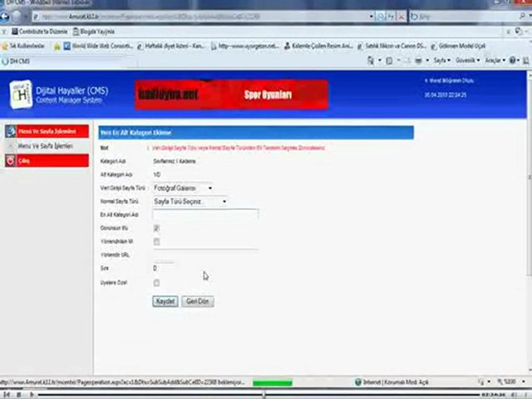Click the Internet zone globe in status bar
The height and width of the screenshot is (399, 532).
click(x=357, y=382)
